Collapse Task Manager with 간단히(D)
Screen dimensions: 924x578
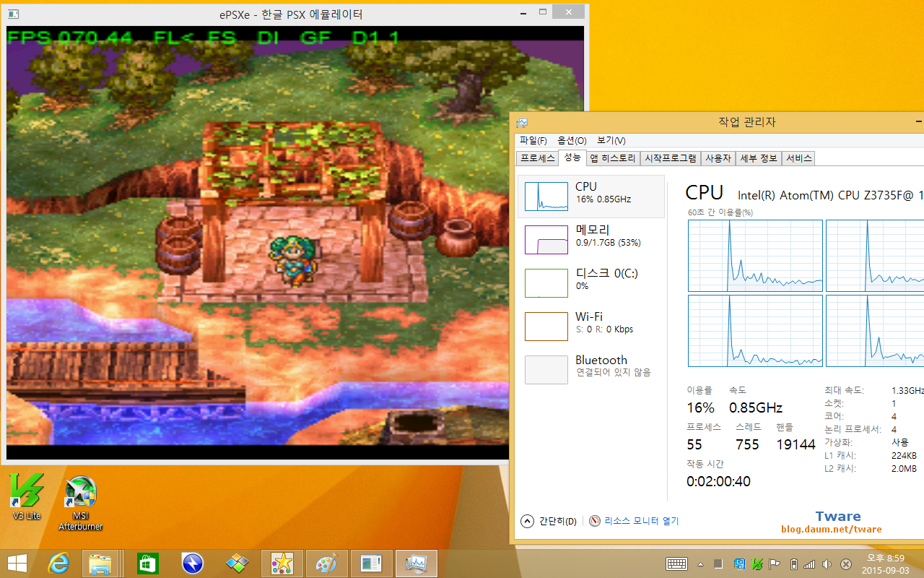point(549,521)
